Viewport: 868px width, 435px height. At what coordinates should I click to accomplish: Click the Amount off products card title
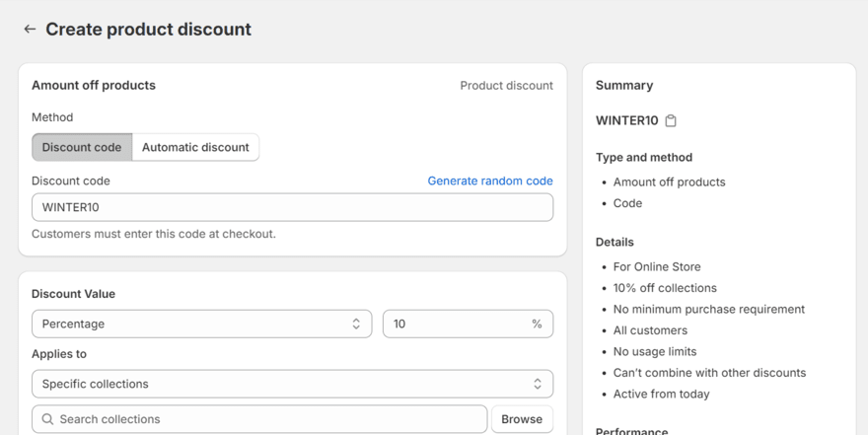(94, 85)
